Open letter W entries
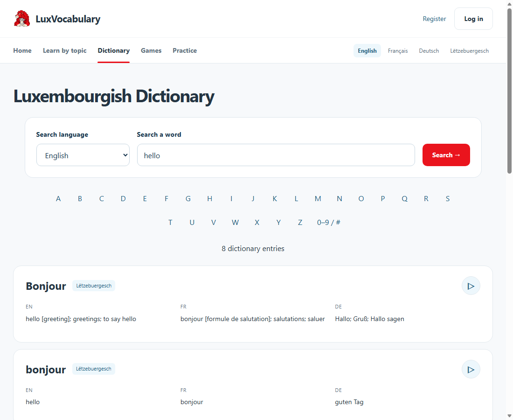The height and width of the screenshot is (420, 513). [235, 223]
